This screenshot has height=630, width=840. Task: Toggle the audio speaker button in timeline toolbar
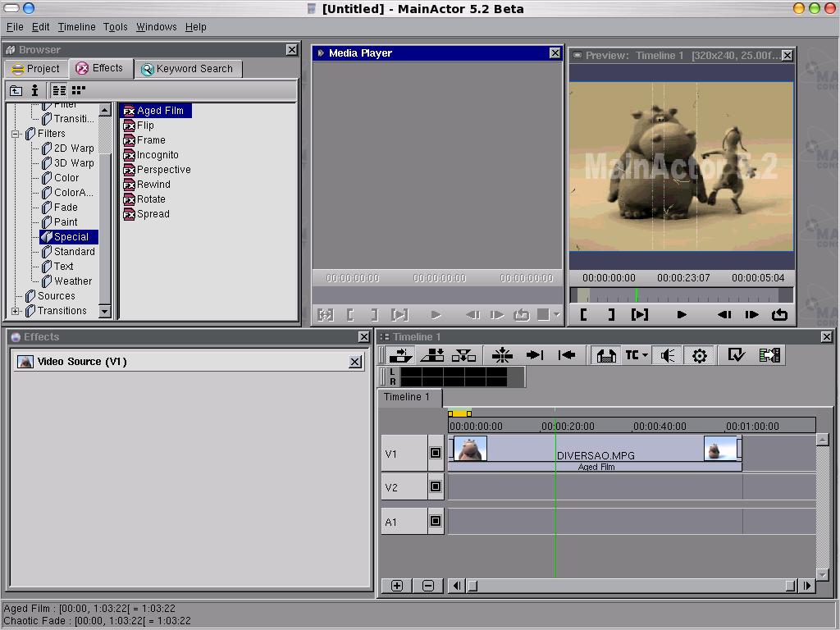click(x=668, y=355)
